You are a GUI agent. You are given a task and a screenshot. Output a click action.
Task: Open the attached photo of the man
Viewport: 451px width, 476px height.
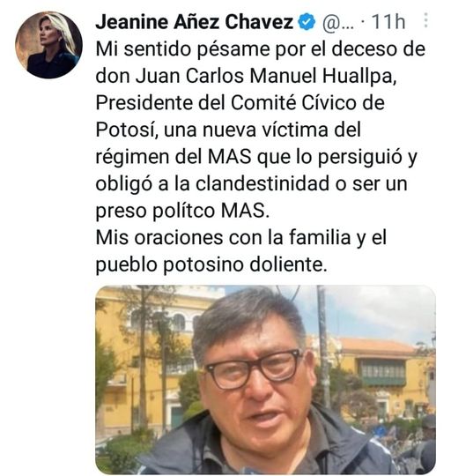(x=265, y=379)
